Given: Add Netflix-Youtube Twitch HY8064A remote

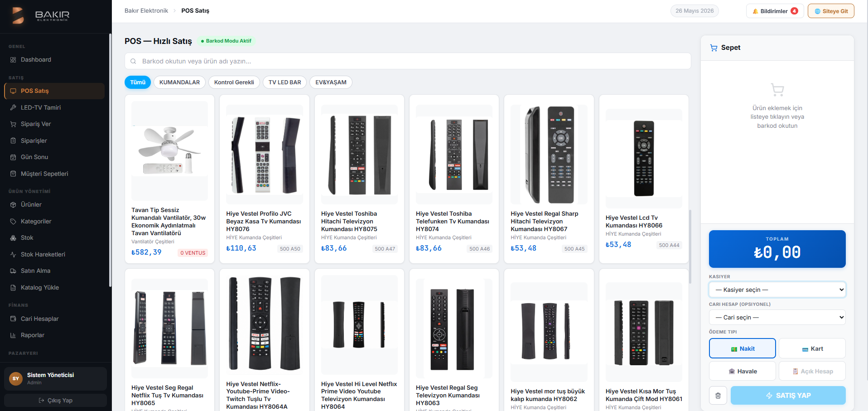Looking at the screenshot, I should click(x=265, y=340).
